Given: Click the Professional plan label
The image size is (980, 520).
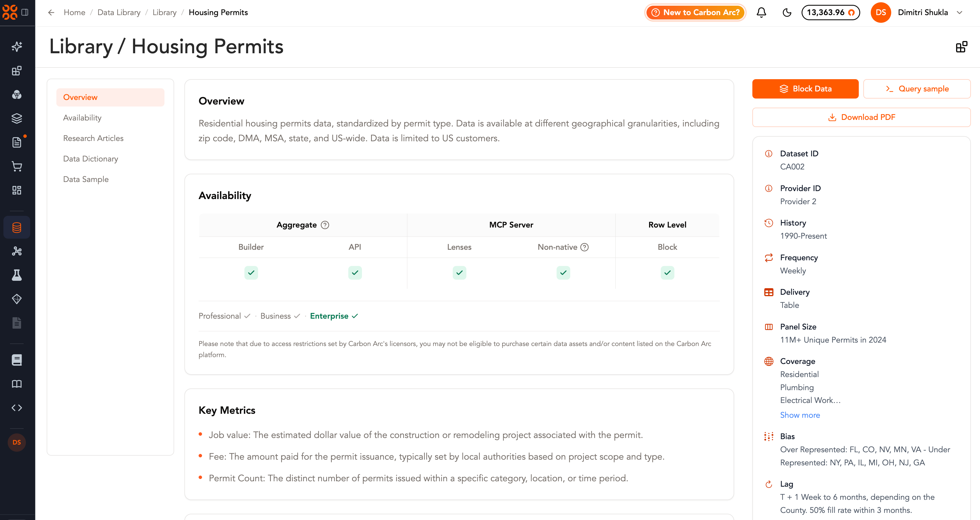Looking at the screenshot, I should click(x=219, y=316).
